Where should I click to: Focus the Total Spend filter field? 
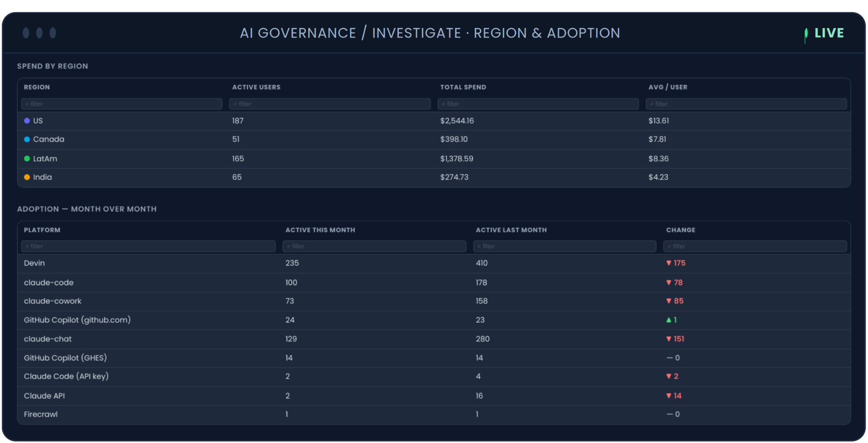pos(538,104)
